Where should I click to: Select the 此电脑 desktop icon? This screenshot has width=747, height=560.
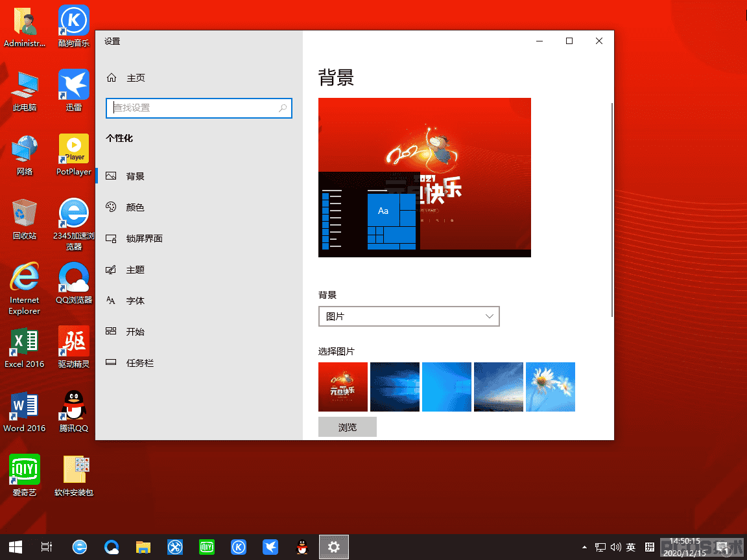[x=25, y=91]
